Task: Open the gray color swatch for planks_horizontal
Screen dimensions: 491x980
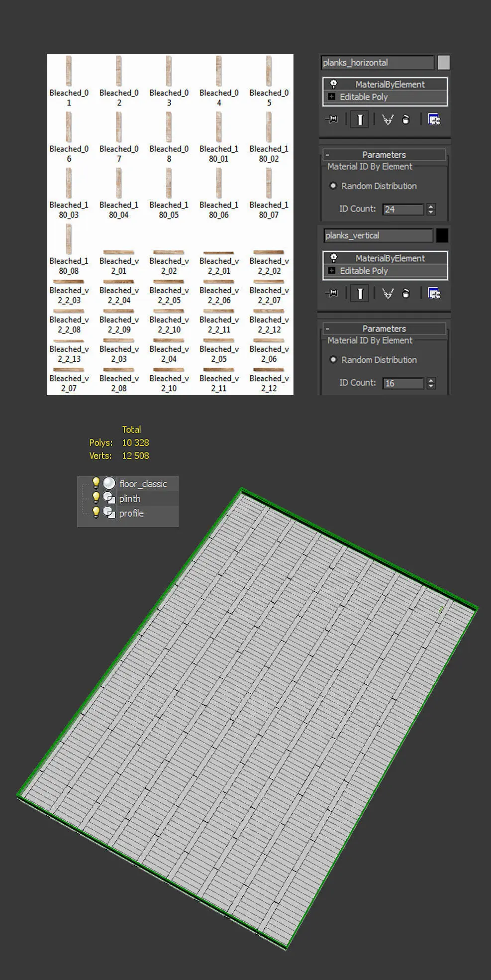Action: pos(443,62)
